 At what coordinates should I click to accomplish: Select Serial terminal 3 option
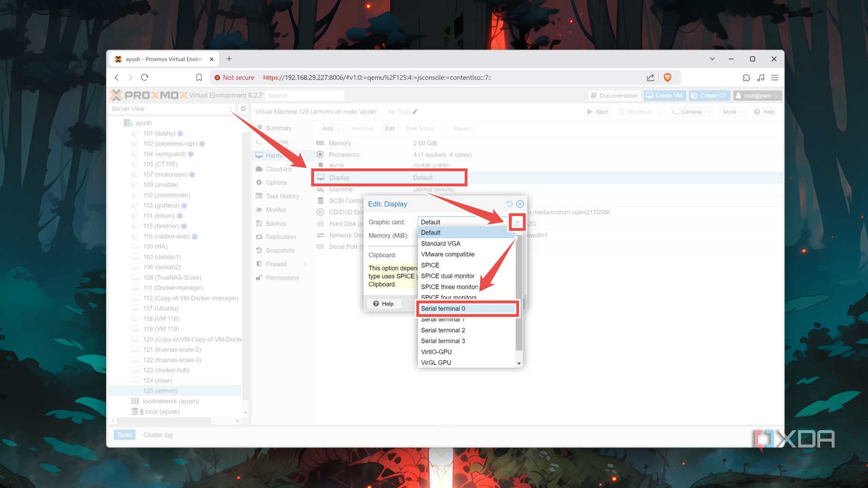(466, 341)
